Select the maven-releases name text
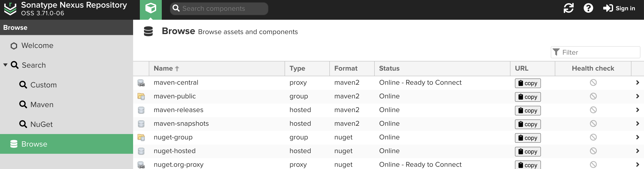Screen dimensions: 644x169 coord(179,110)
